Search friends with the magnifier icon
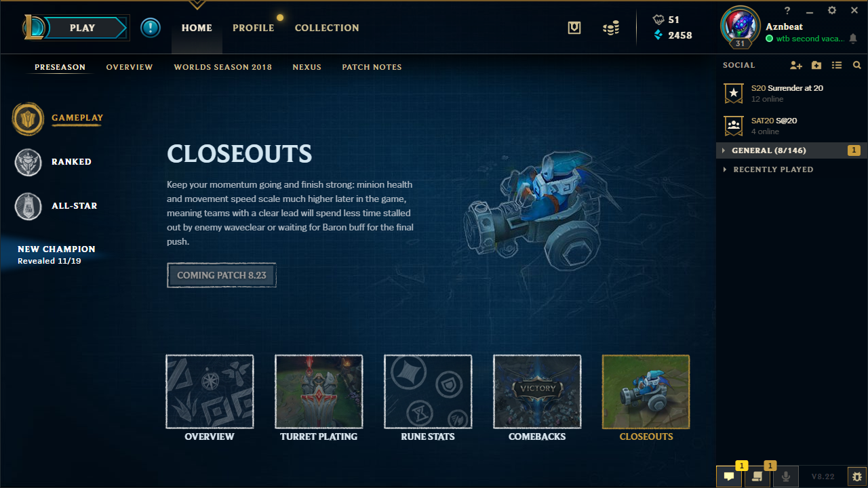This screenshot has width=868, height=488. [x=857, y=65]
